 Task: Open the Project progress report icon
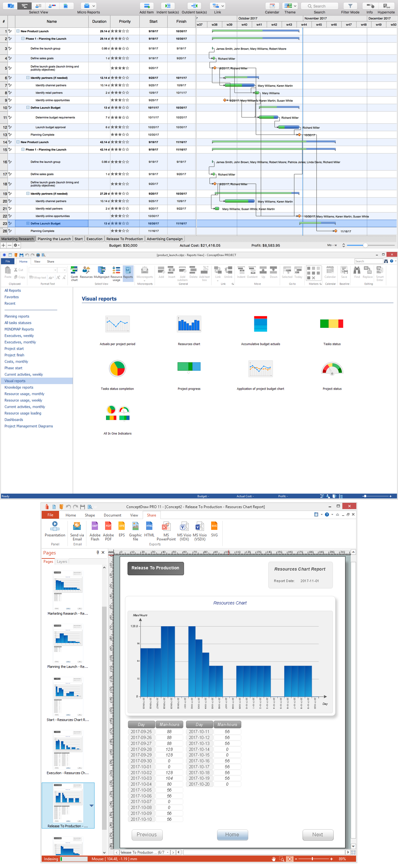pos(189,367)
